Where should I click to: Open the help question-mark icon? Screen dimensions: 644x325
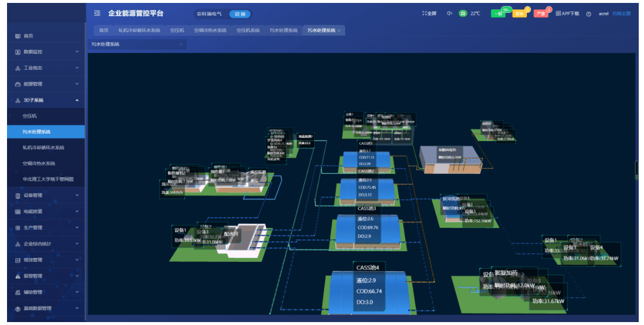(x=588, y=13)
